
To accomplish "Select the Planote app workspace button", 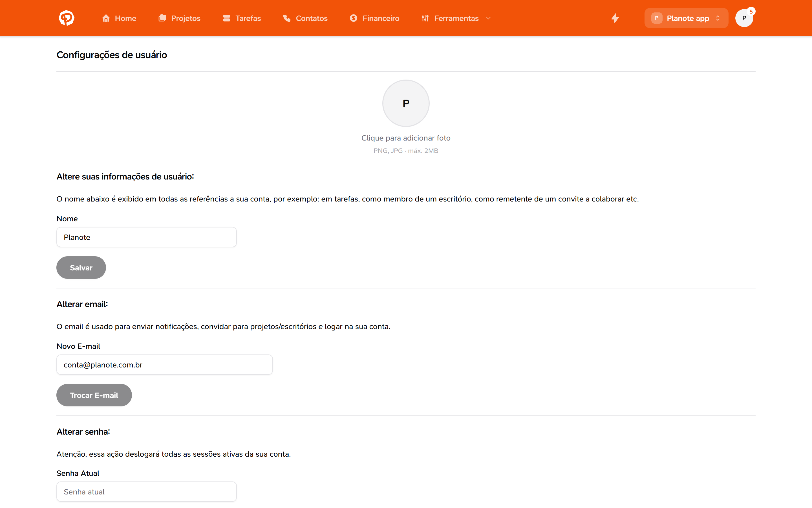I will (x=686, y=18).
